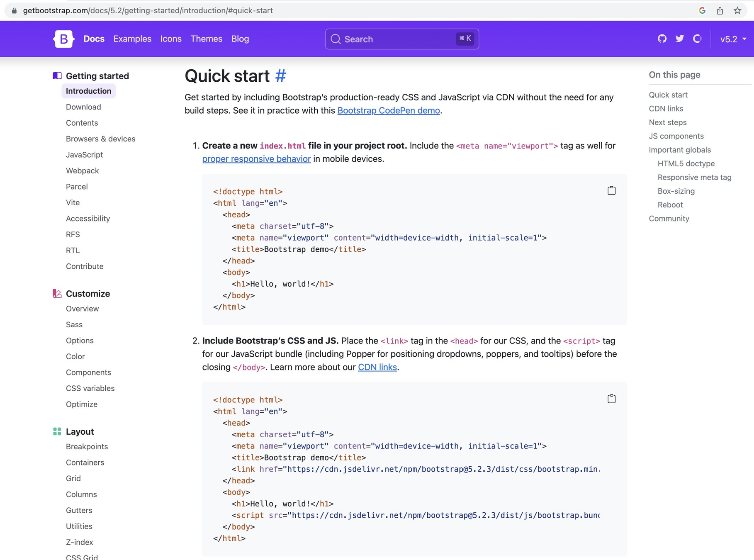The width and height of the screenshot is (754, 560).
Task: Open RFS sidebar link
Action: coord(73,234)
